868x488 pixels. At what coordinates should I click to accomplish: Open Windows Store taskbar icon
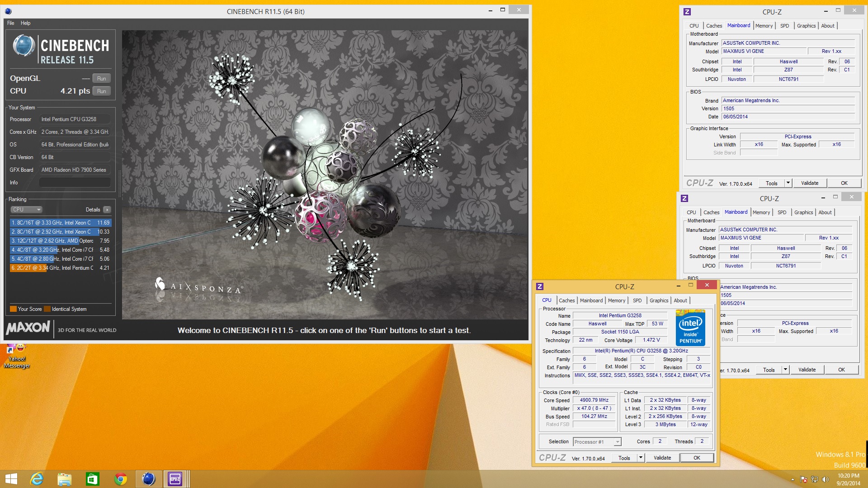point(92,479)
